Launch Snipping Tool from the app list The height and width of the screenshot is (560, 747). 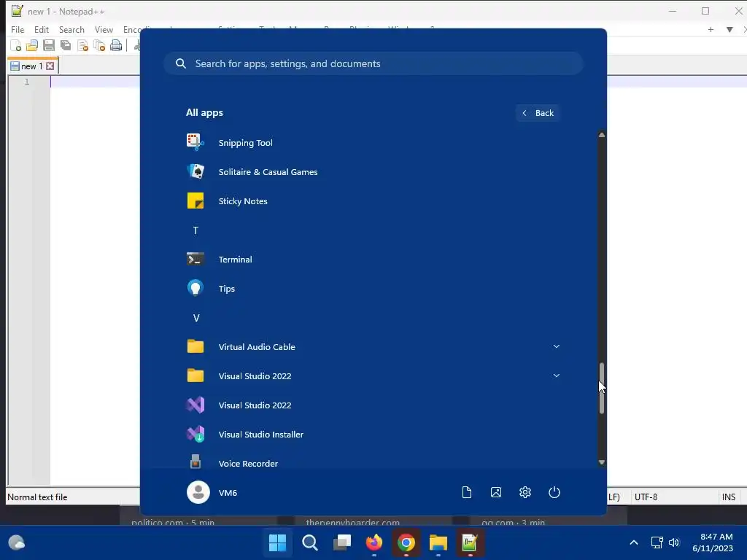tap(373, 143)
